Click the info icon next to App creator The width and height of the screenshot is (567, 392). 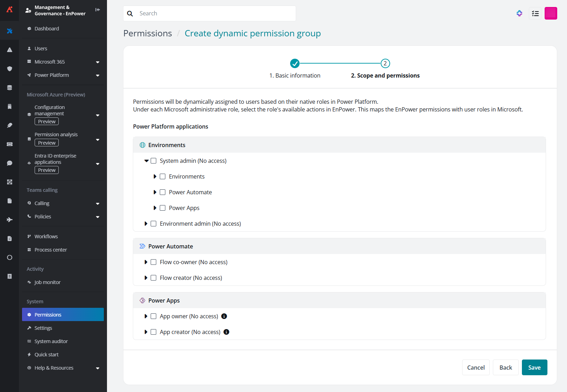(227, 332)
